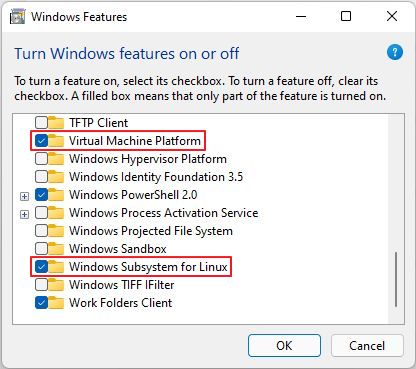Select the Windows TIFF IFilter label
Viewport: 416px width, 369px height.
(121, 285)
